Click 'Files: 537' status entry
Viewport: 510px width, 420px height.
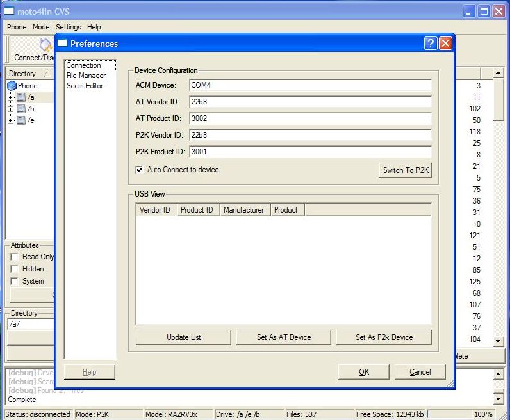(301, 414)
